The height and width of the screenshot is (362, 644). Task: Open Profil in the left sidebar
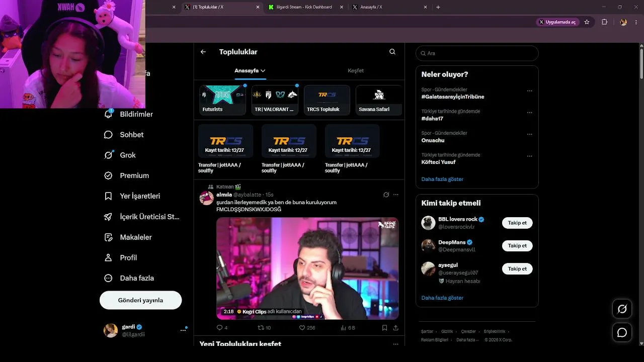[x=120, y=257]
